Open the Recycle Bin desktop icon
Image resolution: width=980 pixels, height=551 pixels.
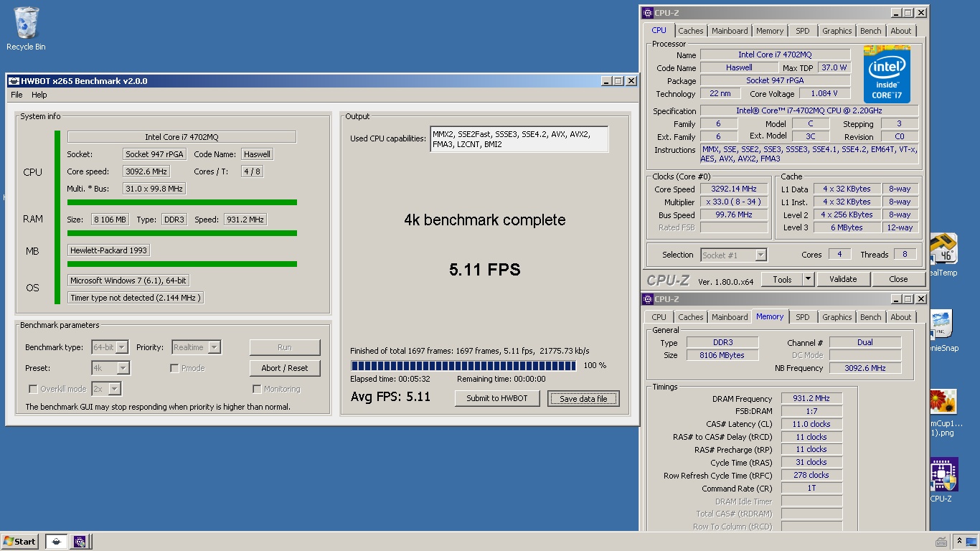coord(26,29)
